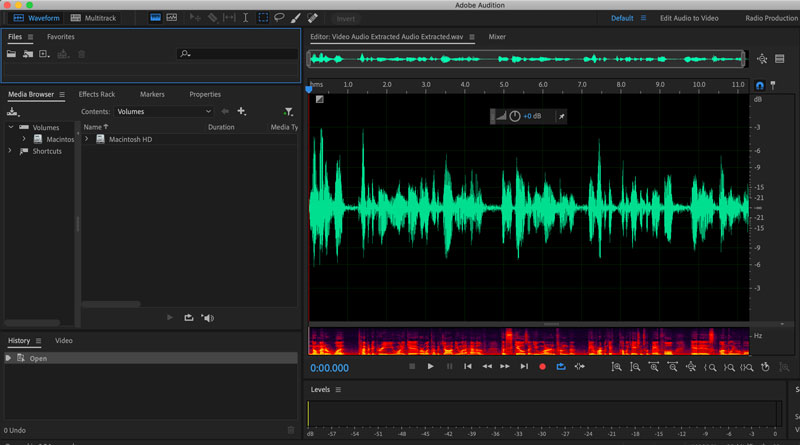Image resolution: width=800 pixels, height=445 pixels.
Task: Click the Import File icon
Action: (x=28, y=54)
